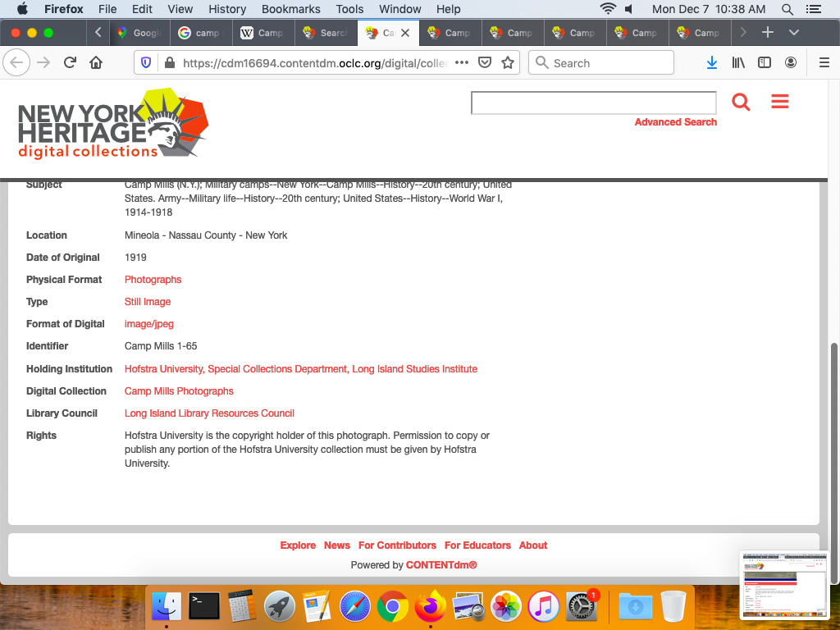
Task: Open the red hamburger site menu
Action: [779, 102]
